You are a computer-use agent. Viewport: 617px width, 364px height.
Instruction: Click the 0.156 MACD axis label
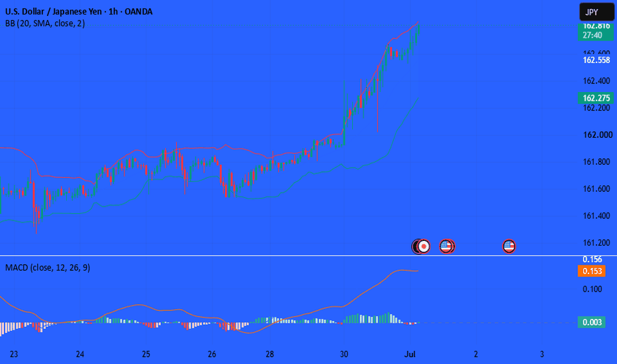tap(593, 259)
